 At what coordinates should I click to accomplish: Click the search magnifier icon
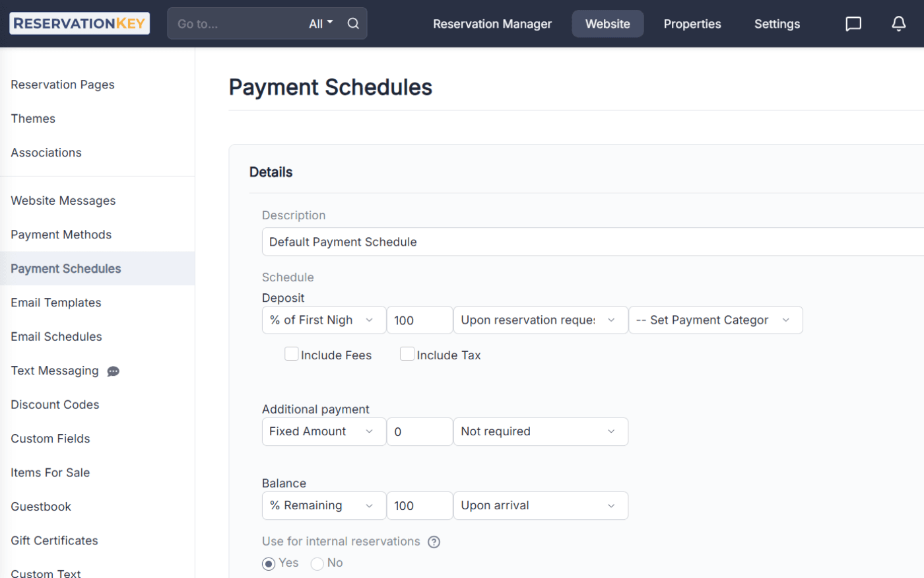pyautogui.click(x=353, y=23)
